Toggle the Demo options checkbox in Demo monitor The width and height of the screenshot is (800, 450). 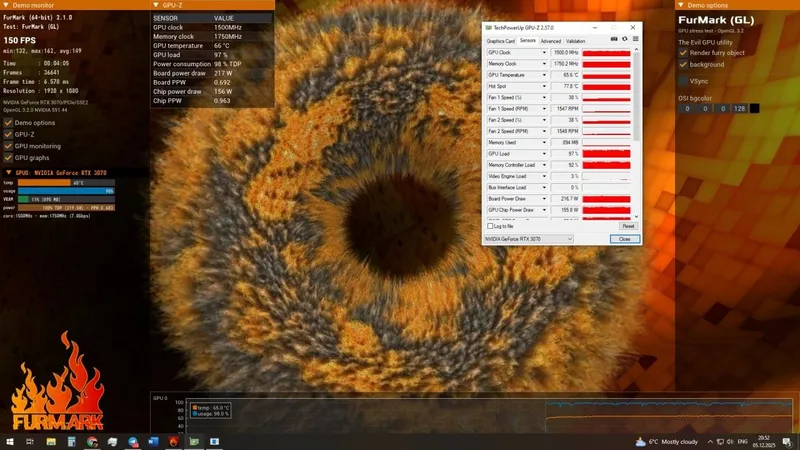tap(8, 122)
